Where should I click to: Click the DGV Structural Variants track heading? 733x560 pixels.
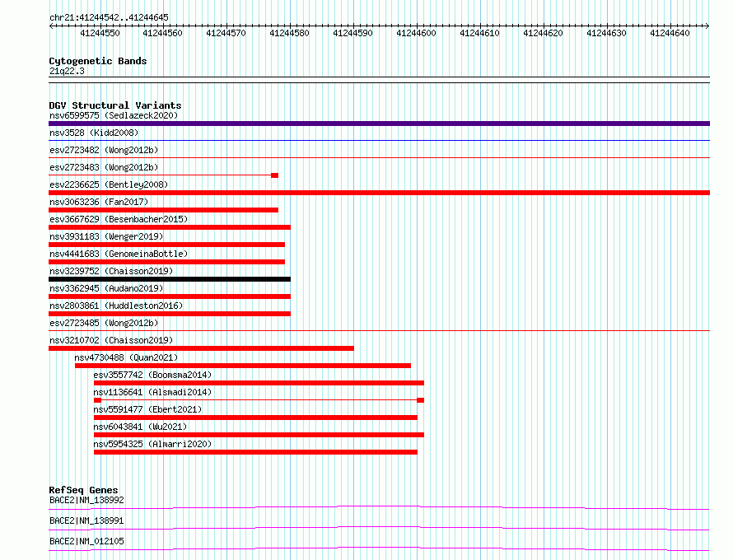(115, 105)
